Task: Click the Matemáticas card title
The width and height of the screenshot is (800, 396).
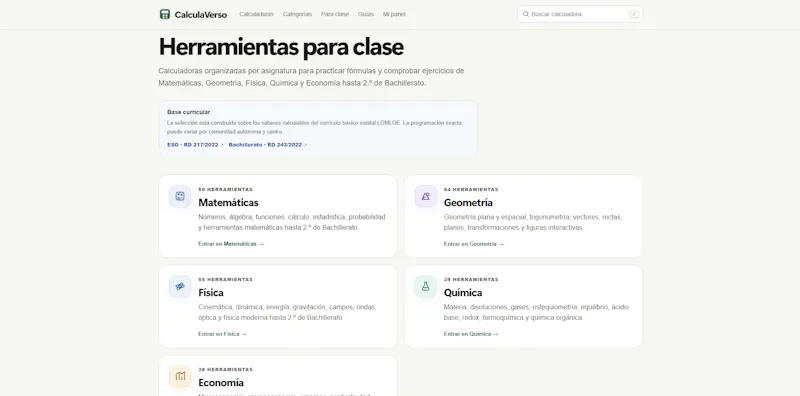Action: click(x=228, y=203)
